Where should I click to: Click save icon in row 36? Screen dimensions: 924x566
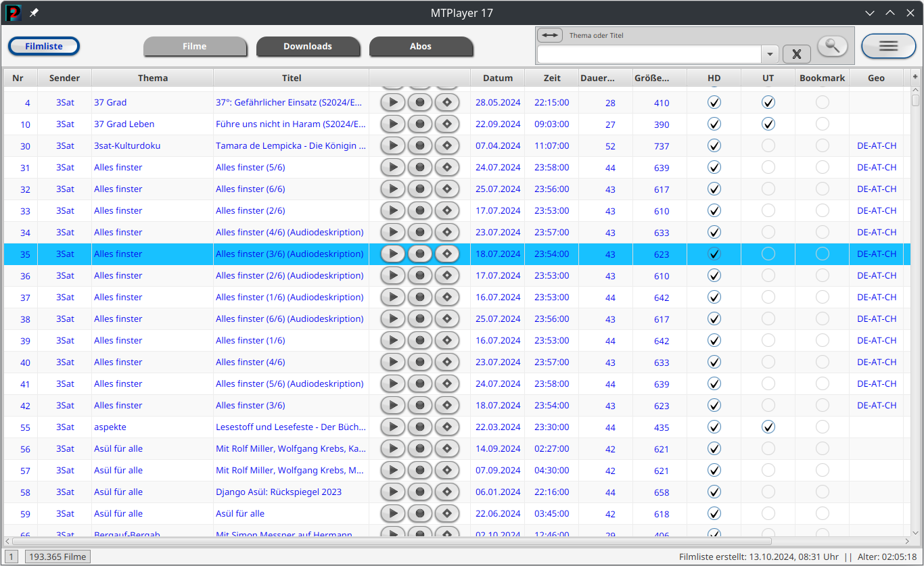(446, 276)
